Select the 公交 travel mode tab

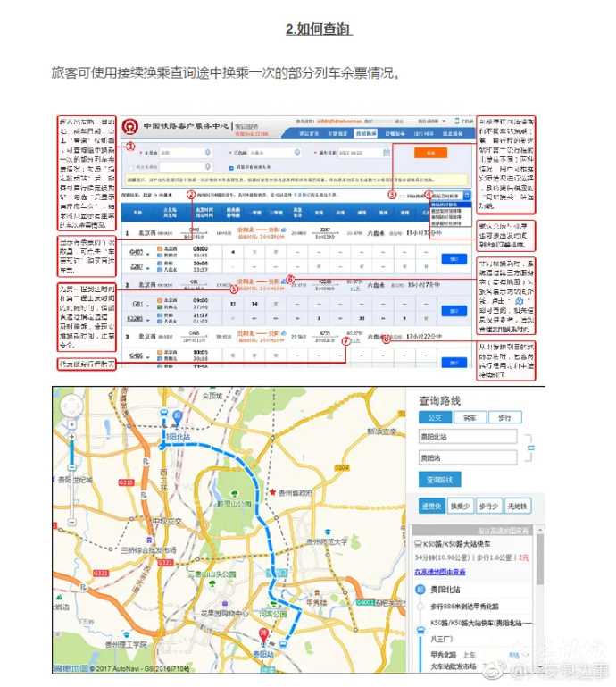point(433,416)
